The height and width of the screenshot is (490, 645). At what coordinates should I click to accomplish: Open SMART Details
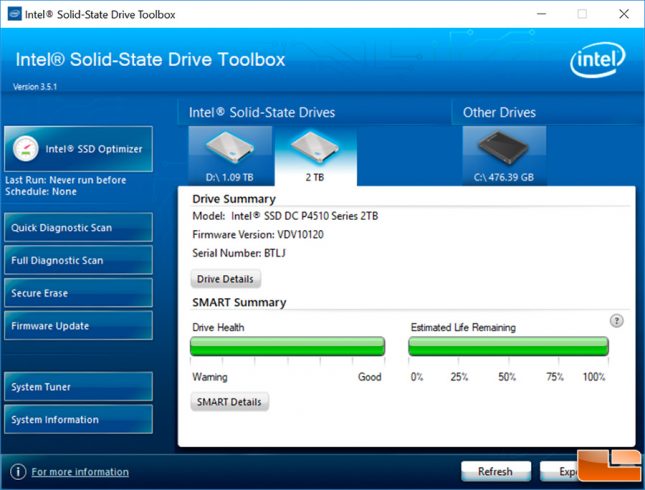[230, 402]
